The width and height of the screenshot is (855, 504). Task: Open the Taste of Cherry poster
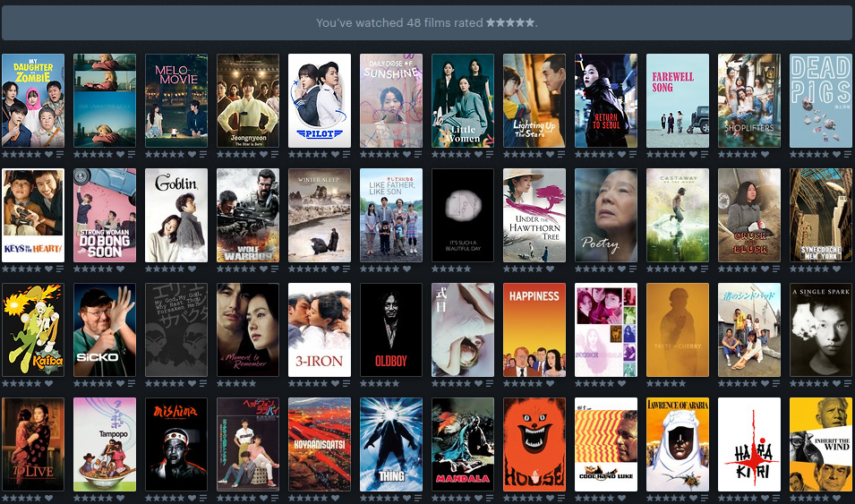[x=678, y=329]
